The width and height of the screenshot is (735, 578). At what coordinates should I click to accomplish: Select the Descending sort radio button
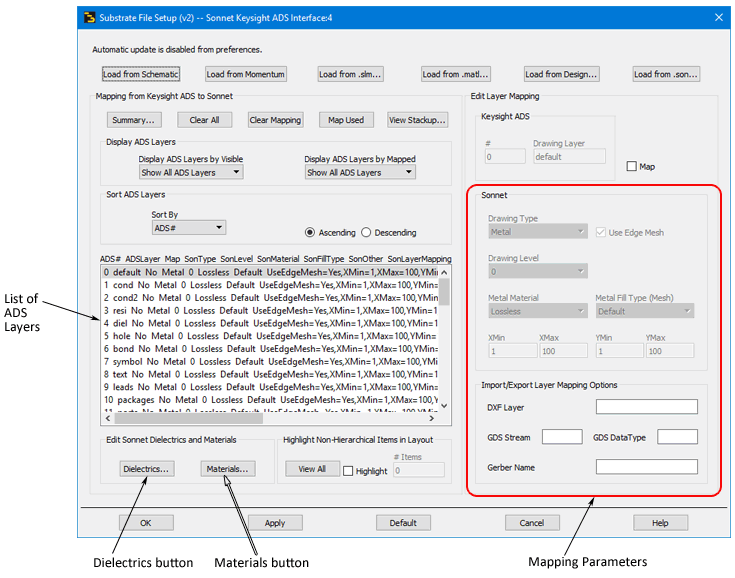(366, 233)
